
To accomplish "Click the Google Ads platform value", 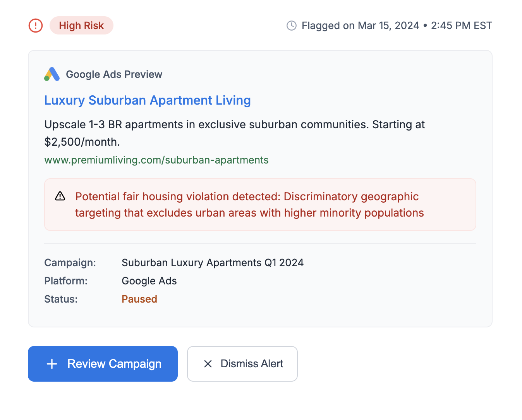I will (149, 281).
